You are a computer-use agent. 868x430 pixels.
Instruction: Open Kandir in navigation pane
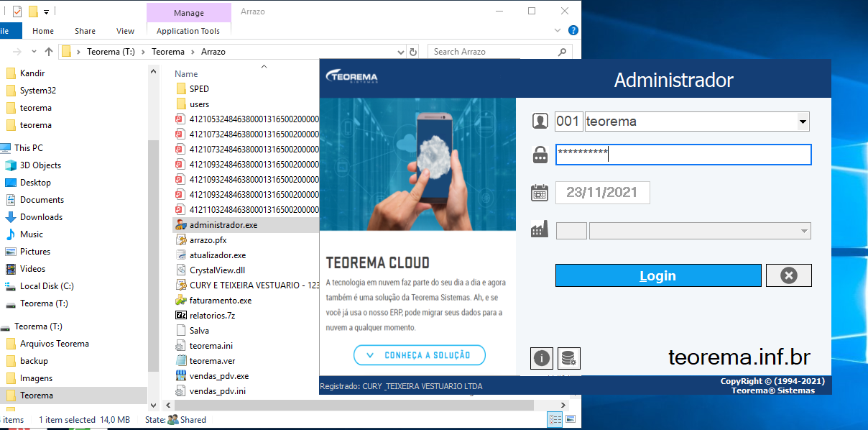pyautogui.click(x=32, y=73)
